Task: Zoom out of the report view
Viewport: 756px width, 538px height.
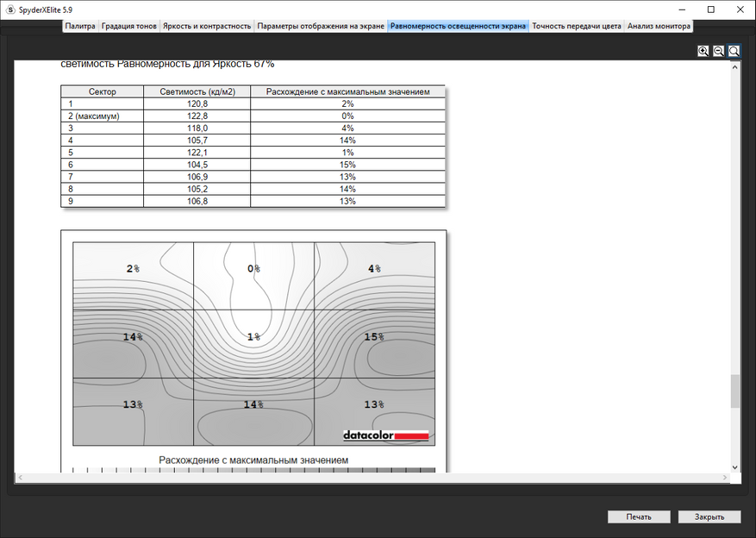Action: [718, 51]
